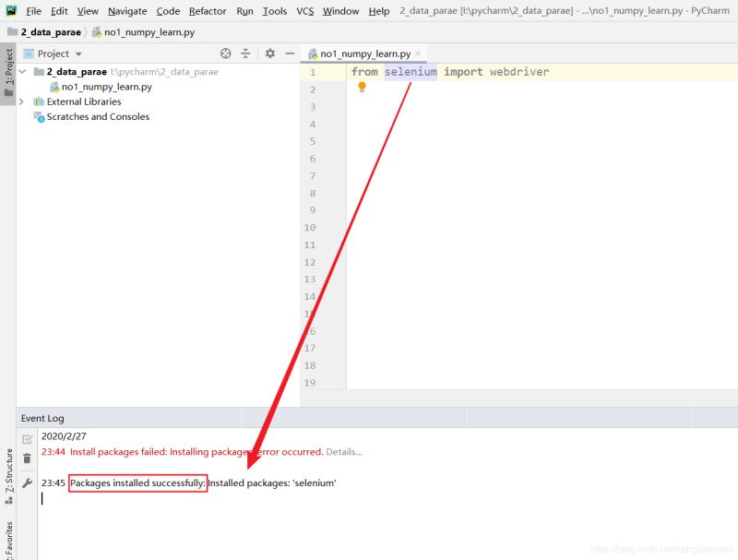Click the yellow lightbulb intention icon
Image resolution: width=738 pixels, height=560 pixels.
coord(362,87)
